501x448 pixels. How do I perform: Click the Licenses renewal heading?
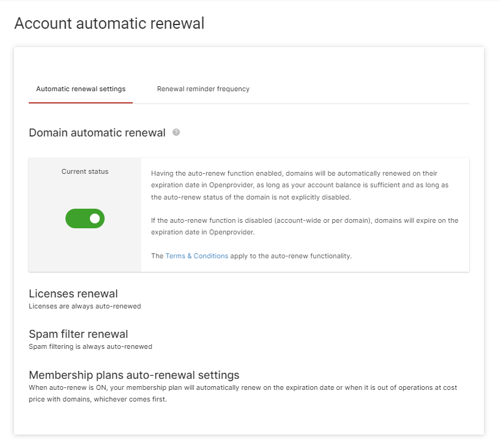point(73,294)
